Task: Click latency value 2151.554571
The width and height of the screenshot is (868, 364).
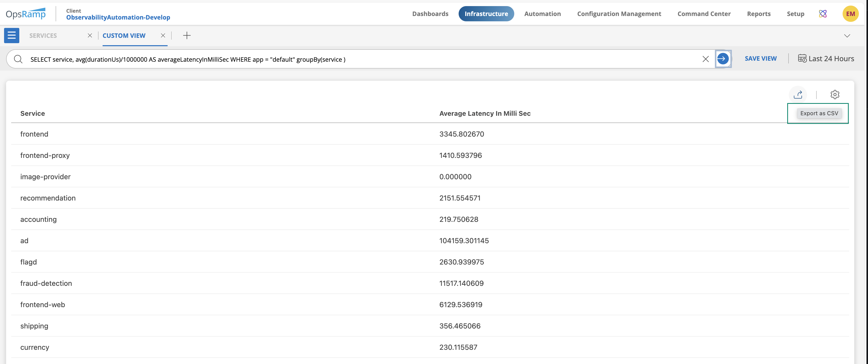Action: (x=460, y=198)
